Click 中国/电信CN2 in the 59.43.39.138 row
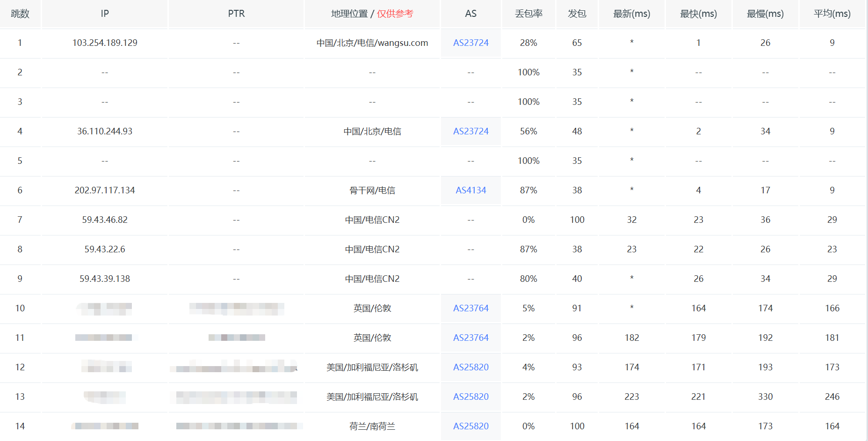The height and width of the screenshot is (441, 868). (372, 279)
